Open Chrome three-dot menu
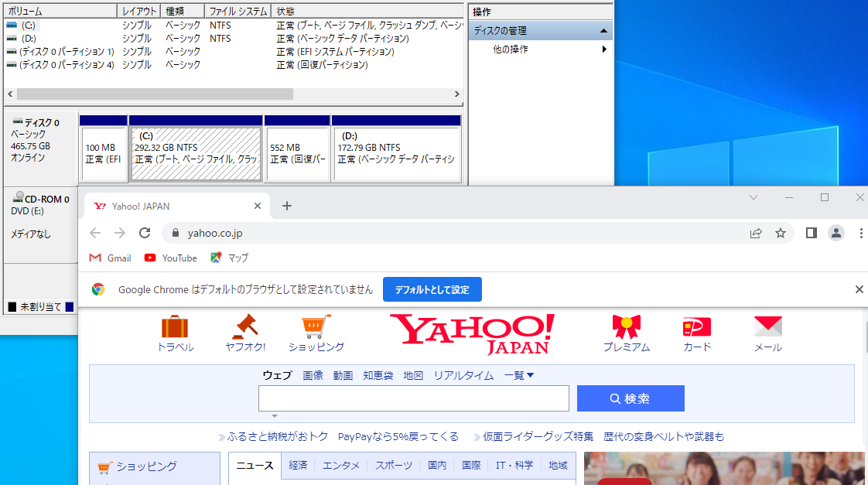Viewport: 868px width, 485px height. click(861, 233)
